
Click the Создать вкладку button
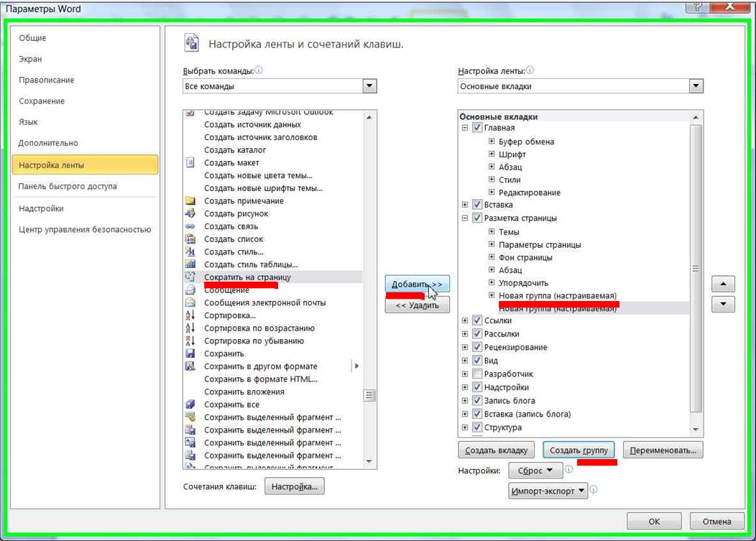pos(496,450)
